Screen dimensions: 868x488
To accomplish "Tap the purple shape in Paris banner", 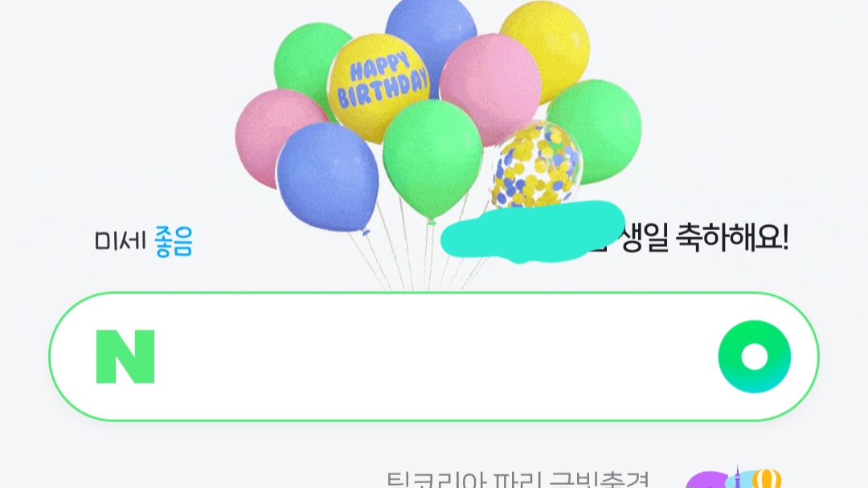I will (x=707, y=480).
